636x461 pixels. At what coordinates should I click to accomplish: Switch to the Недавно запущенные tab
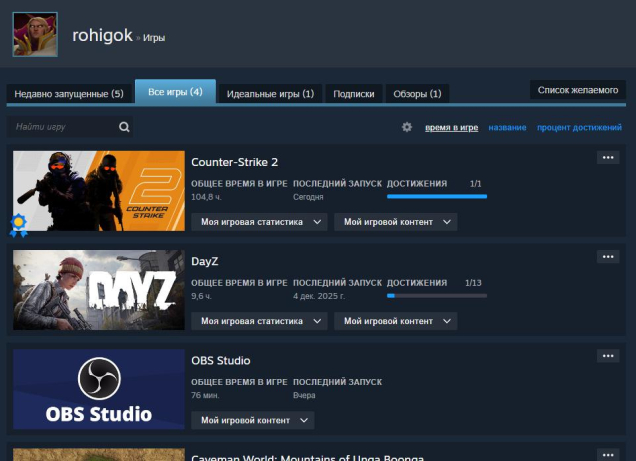69,94
